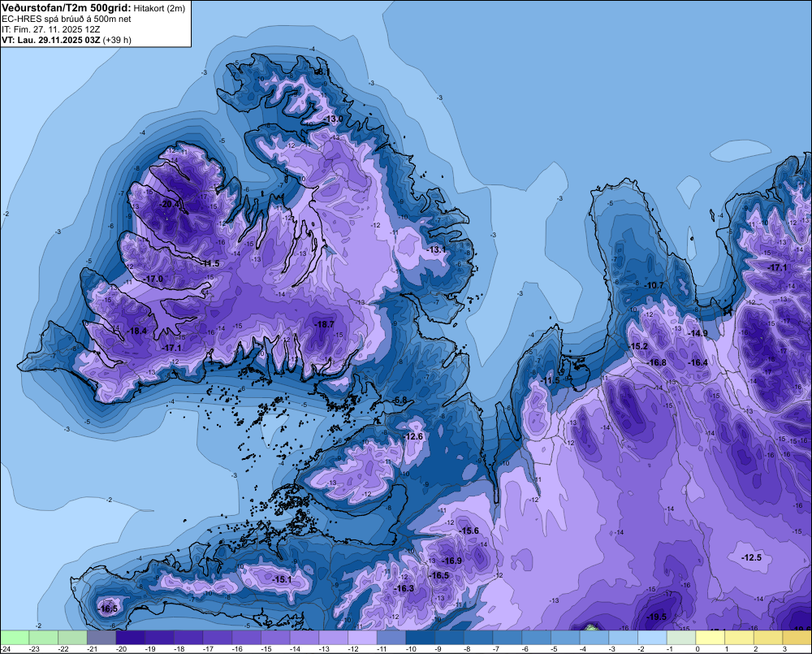The width and height of the screenshot is (812, 654).
Task: Pick the pale yellow legend swatch above 0
Action: coord(710,638)
